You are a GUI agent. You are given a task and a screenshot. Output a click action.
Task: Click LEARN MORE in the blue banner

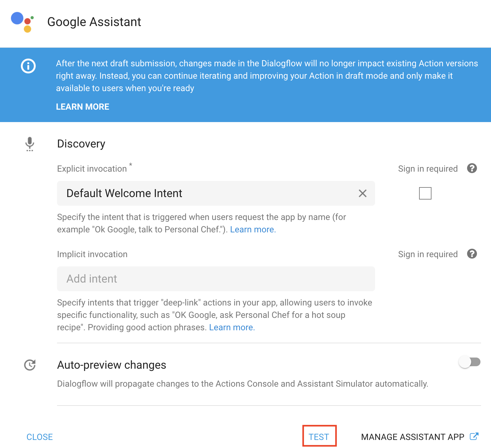click(x=82, y=107)
